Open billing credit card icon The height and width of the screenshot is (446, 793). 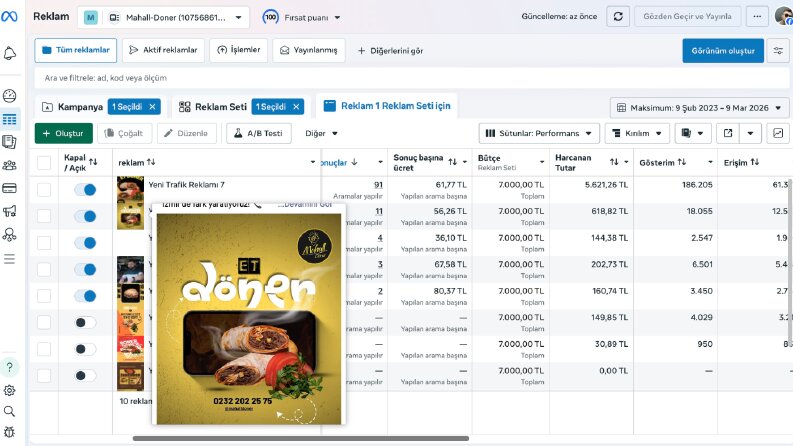point(10,188)
